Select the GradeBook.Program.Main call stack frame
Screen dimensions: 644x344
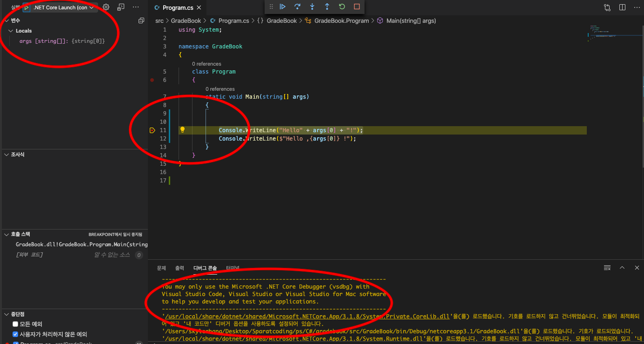(x=74, y=244)
